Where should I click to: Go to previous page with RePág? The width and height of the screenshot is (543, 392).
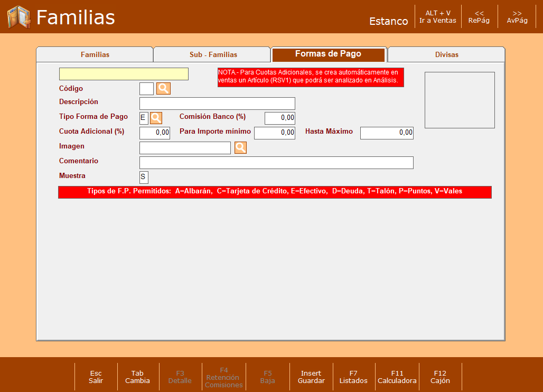(x=479, y=16)
